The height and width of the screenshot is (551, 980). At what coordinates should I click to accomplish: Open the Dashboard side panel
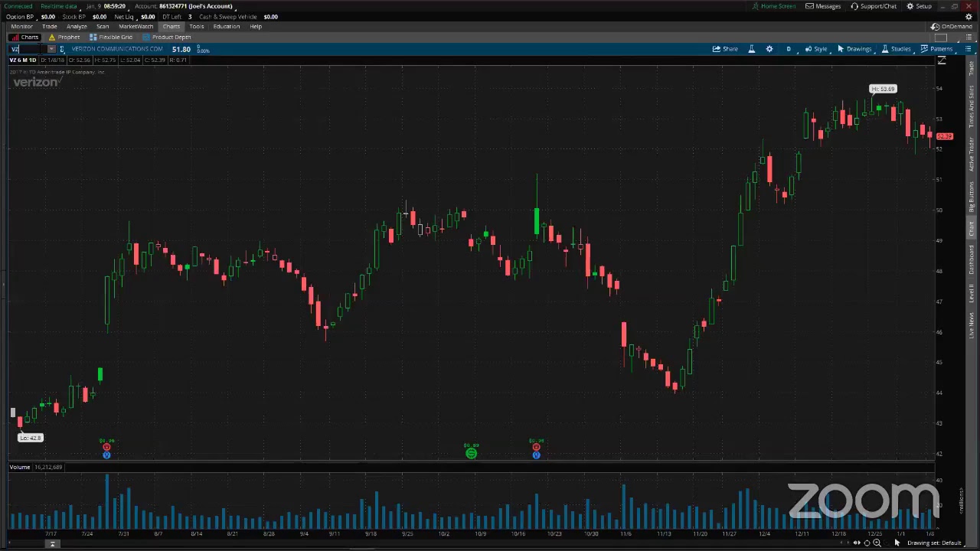point(972,260)
